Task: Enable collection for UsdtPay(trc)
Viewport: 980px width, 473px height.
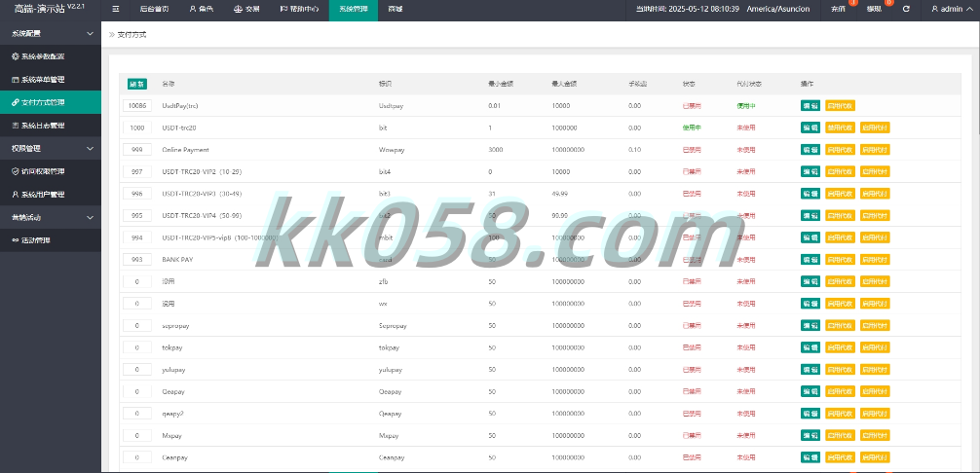Action: point(840,105)
